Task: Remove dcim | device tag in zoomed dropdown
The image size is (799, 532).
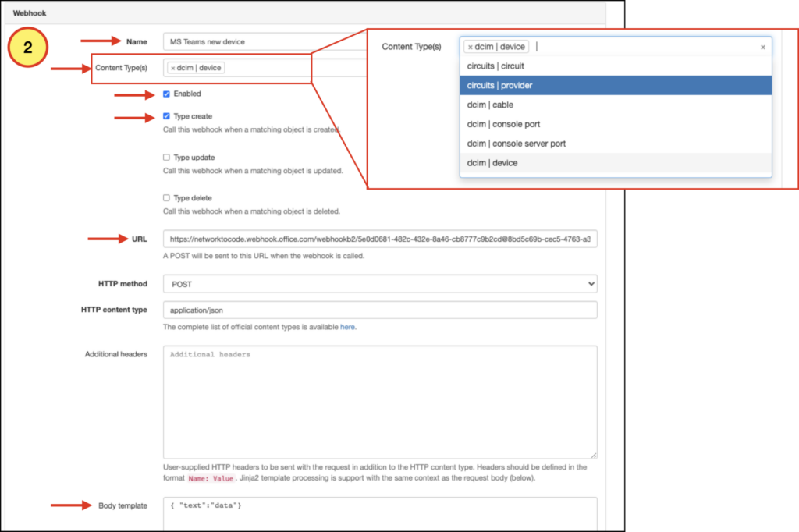Action: [x=471, y=47]
